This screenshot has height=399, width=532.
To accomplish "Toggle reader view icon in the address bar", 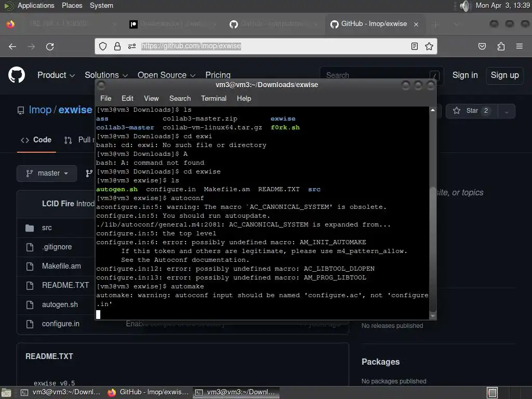I will coord(414,46).
